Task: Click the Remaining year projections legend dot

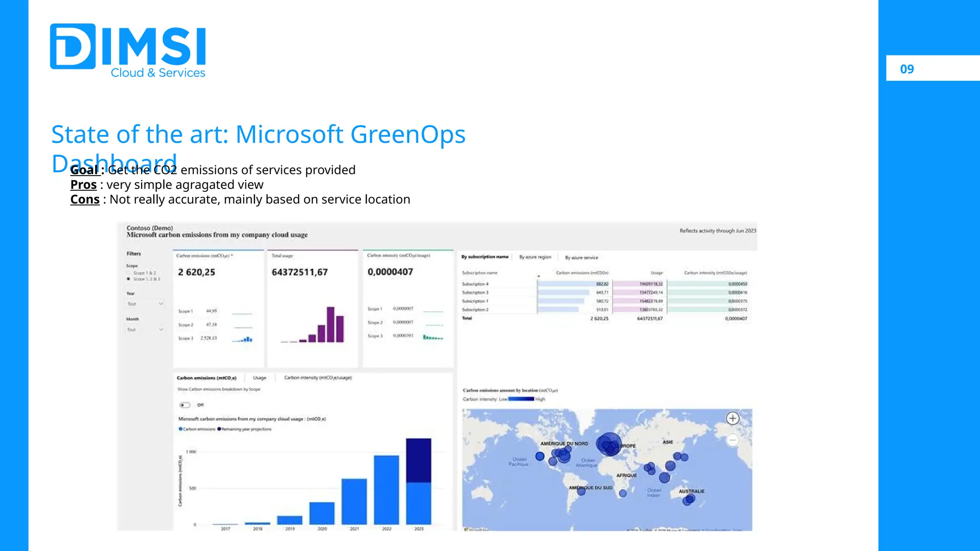Action: point(219,429)
